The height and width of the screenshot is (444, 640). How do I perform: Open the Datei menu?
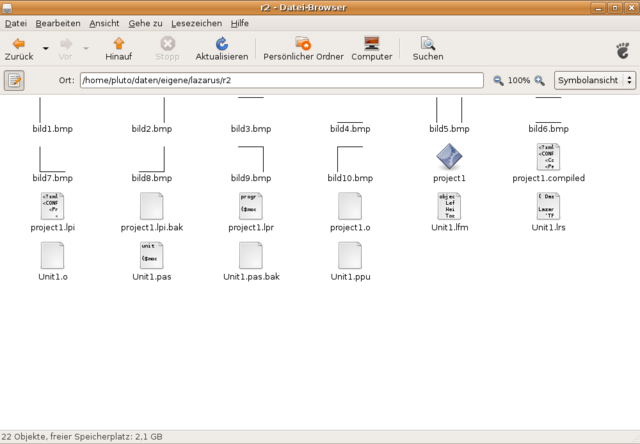[16, 22]
